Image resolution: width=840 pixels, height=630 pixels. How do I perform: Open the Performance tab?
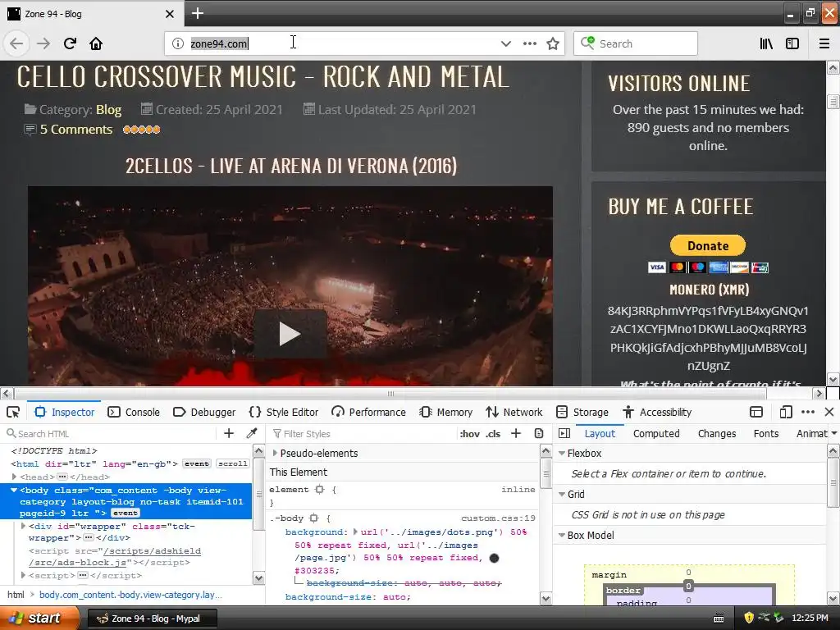pyautogui.click(x=368, y=412)
